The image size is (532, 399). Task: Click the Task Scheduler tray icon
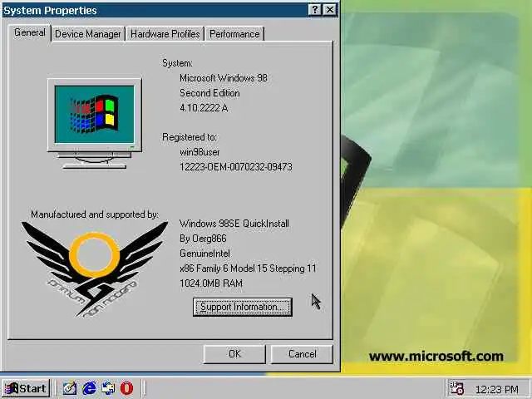click(x=456, y=388)
